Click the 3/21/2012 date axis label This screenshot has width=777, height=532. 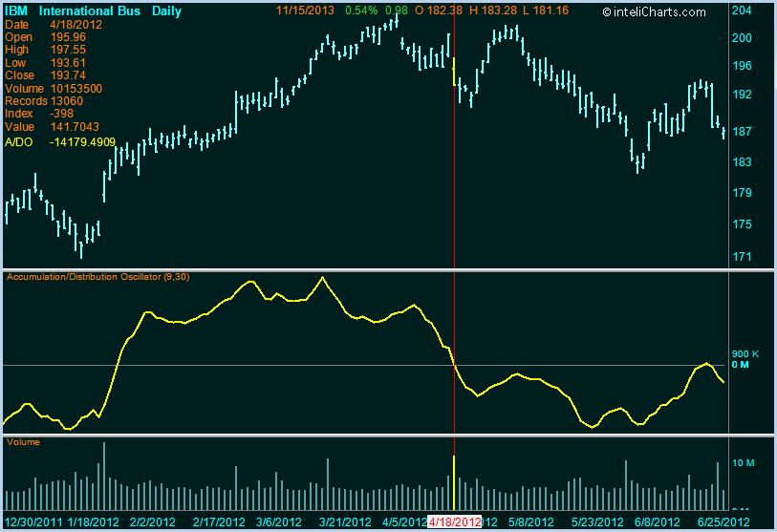point(345,522)
